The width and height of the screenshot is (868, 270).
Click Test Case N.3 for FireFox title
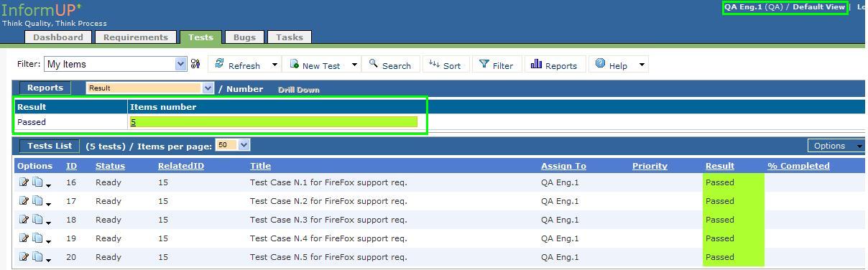coord(328,220)
